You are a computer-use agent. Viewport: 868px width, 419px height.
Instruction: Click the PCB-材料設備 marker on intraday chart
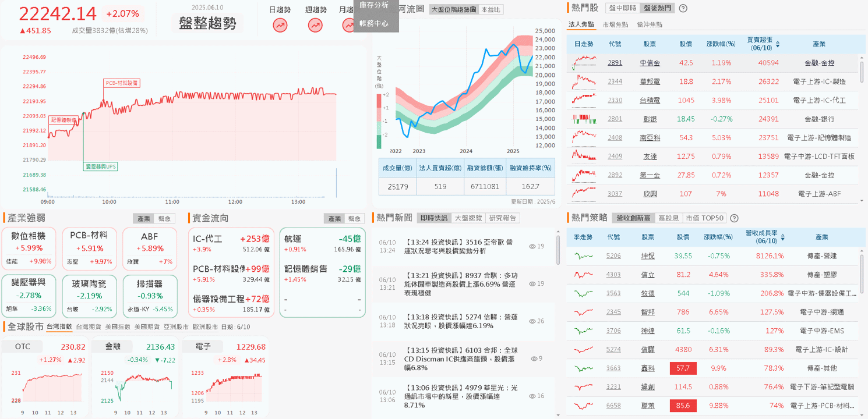[x=122, y=83]
